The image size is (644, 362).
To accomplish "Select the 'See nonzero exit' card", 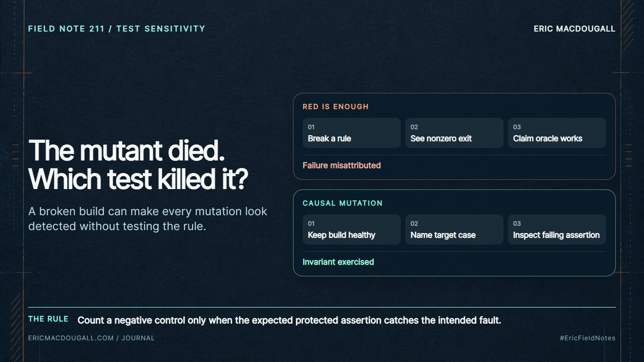I will (454, 133).
